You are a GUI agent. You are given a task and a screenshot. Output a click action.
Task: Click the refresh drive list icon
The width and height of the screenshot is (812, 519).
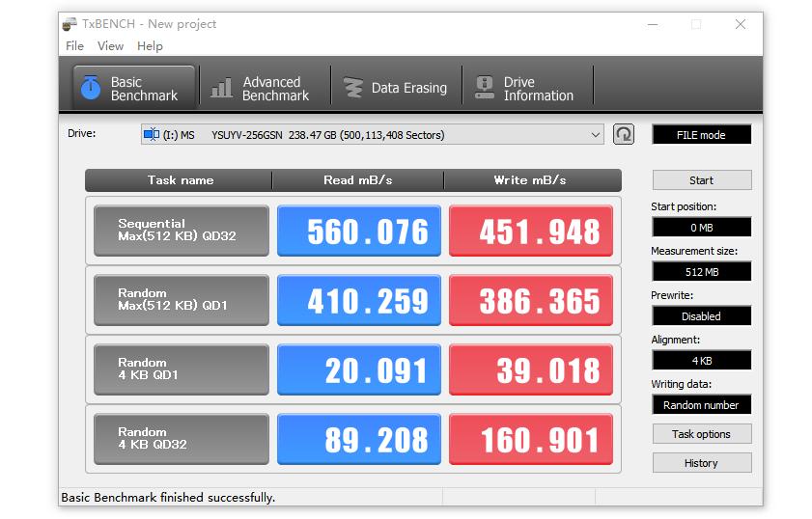624,135
